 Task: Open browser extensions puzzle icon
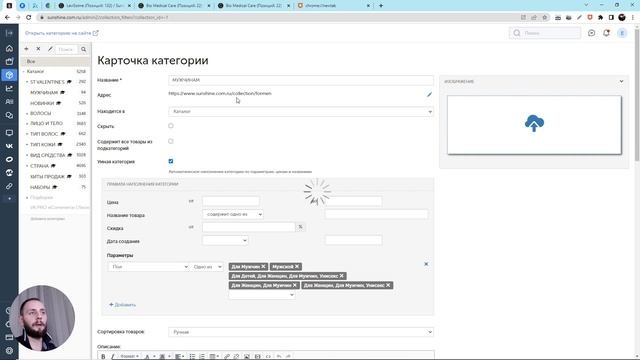[x=600, y=18]
